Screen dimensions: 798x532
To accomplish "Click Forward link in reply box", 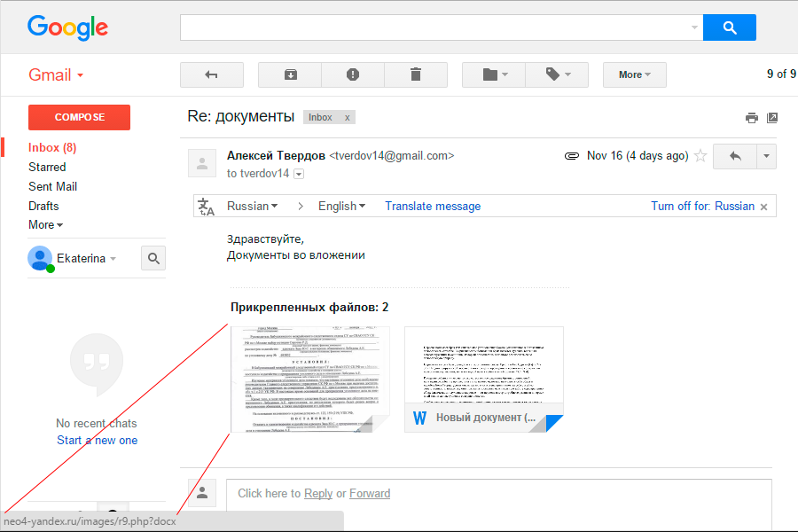I will click(x=370, y=494).
